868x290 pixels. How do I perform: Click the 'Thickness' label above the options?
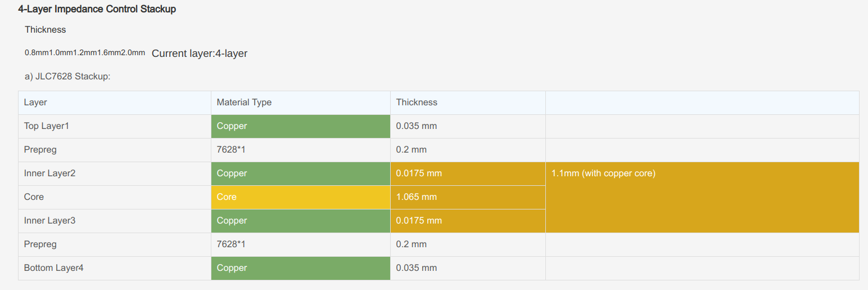[x=45, y=29]
